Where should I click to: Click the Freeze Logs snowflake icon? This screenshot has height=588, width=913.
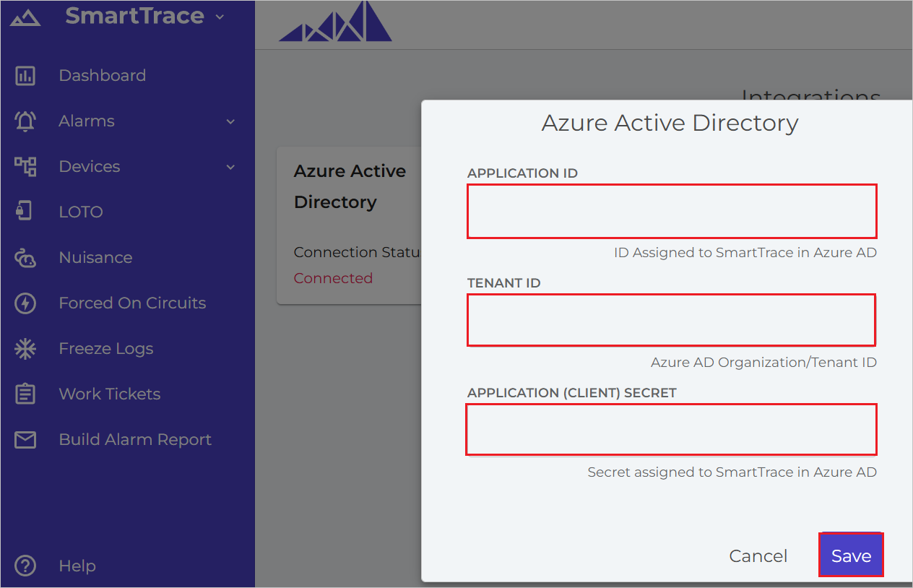[25, 348]
